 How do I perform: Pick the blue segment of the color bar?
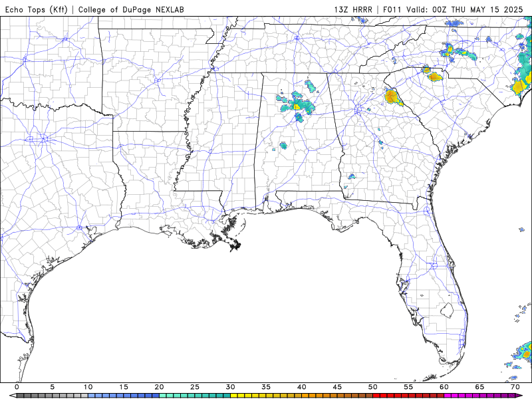pos(124,396)
